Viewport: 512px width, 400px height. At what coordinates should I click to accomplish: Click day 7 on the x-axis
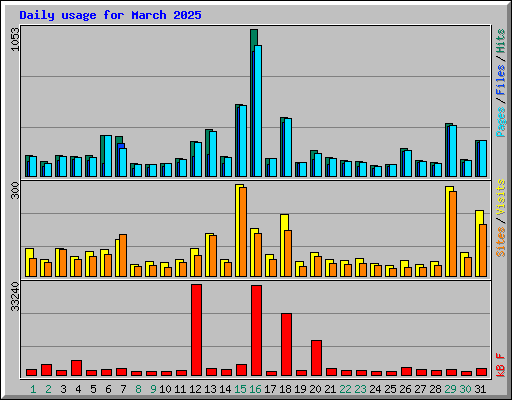click(123, 389)
